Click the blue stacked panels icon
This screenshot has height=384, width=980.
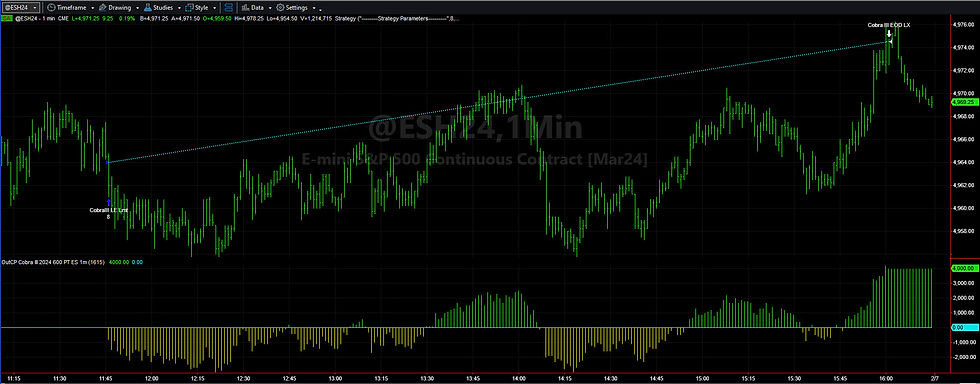pos(229,8)
